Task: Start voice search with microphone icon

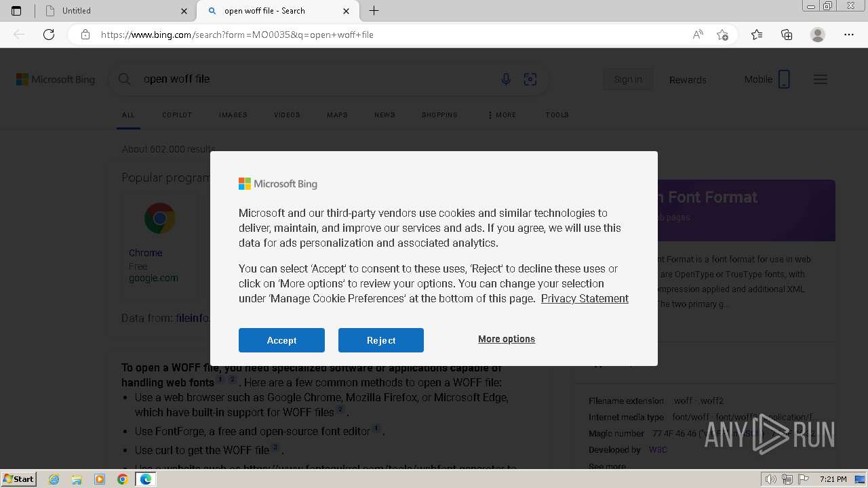Action: click(x=506, y=79)
